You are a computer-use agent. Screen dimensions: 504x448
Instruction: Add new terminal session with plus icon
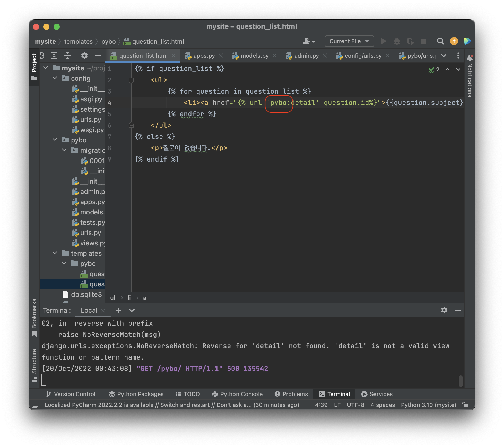(x=118, y=310)
